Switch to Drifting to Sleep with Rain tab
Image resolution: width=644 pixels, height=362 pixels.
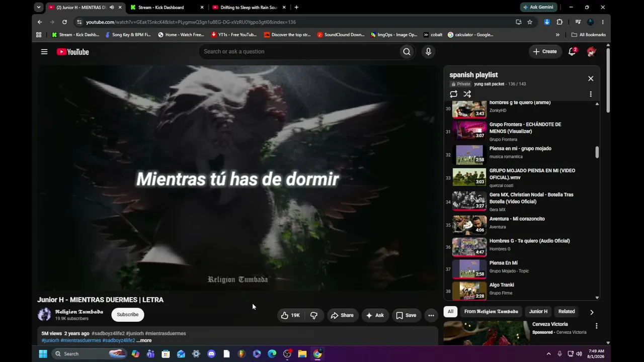[x=248, y=8]
